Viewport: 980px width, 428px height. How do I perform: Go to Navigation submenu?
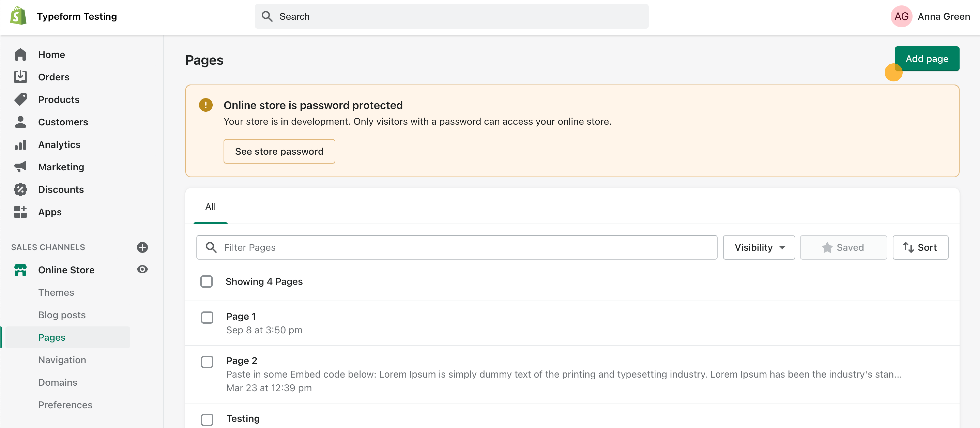tap(62, 360)
